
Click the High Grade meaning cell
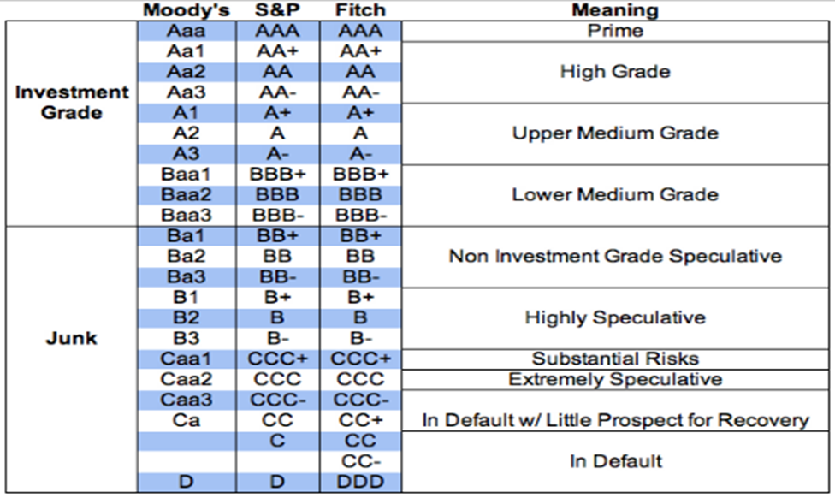click(x=615, y=72)
